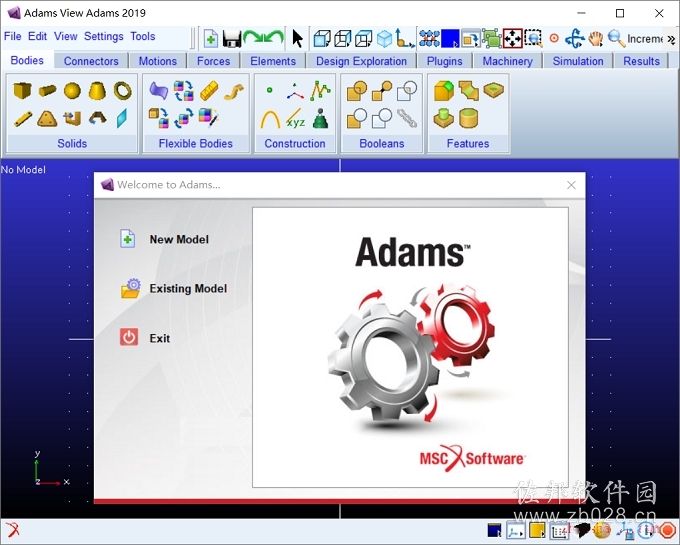Select the black arrow pointer tool
This screenshot has height=545, width=680.
297,39
